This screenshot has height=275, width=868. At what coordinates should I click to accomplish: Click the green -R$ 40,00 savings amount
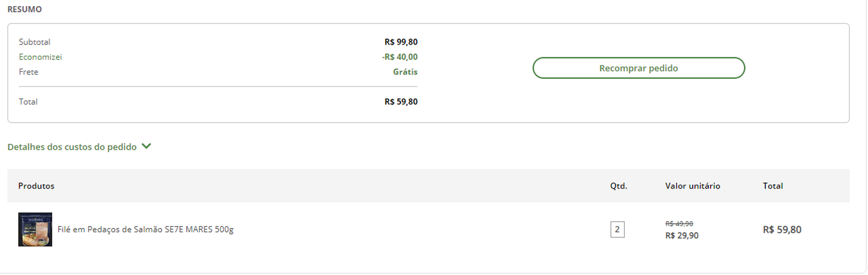[x=400, y=57]
